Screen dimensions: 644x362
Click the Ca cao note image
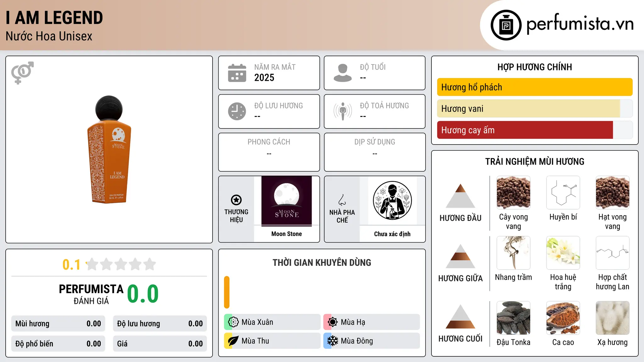[x=563, y=318]
